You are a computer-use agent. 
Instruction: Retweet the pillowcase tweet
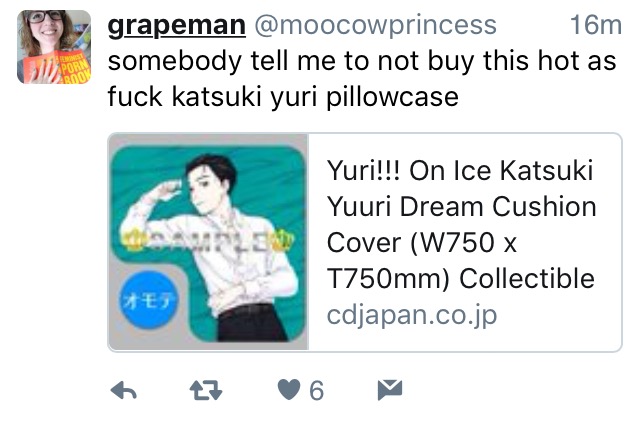click(x=206, y=390)
